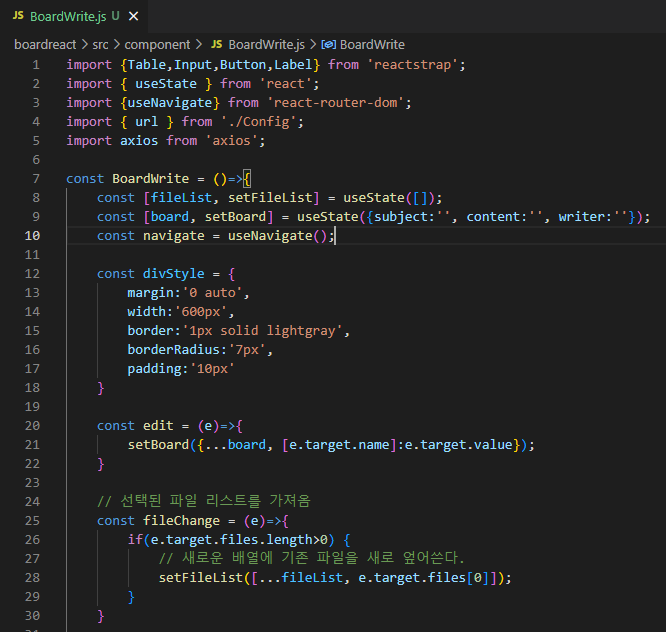Click setFileList on line 8
This screenshot has height=632, width=666.
coord(270,198)
